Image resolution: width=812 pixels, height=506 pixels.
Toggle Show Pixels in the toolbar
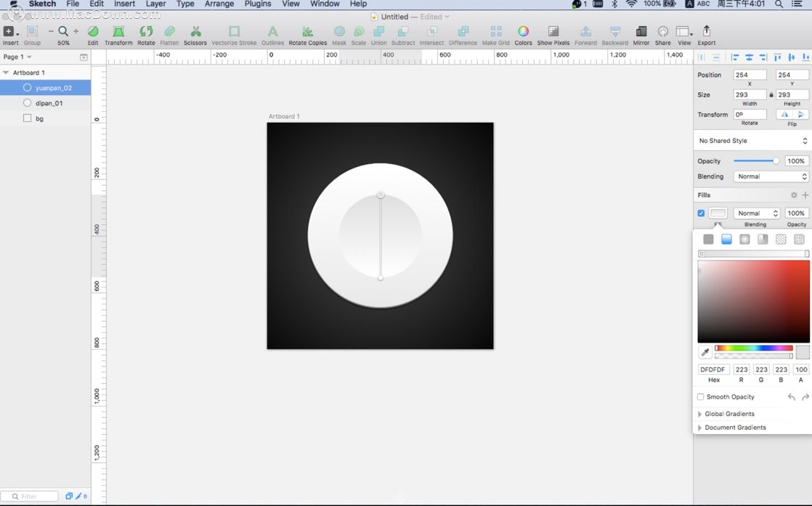[x=553, y=32]
